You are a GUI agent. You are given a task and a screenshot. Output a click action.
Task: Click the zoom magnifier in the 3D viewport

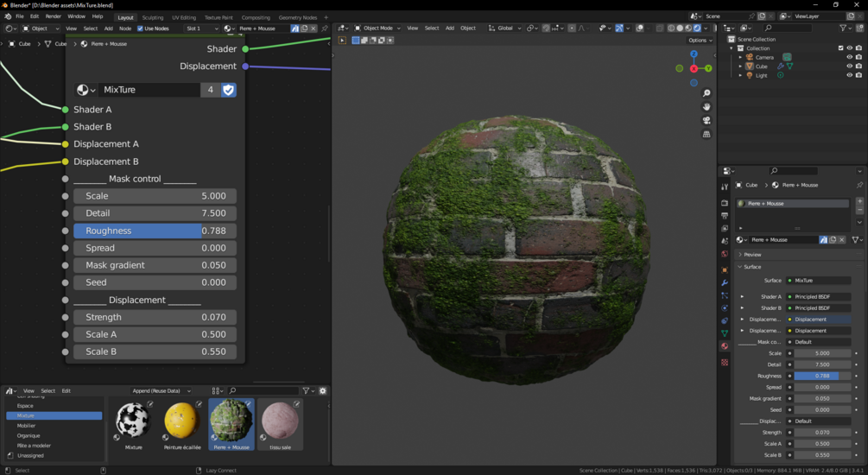706,93
